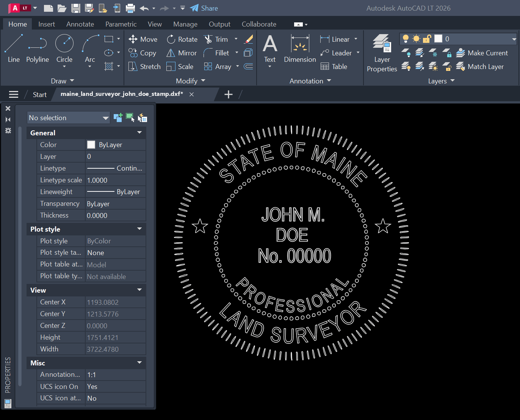Select the Polyline tool
520x420 pixels.
(x=38, y=49)
